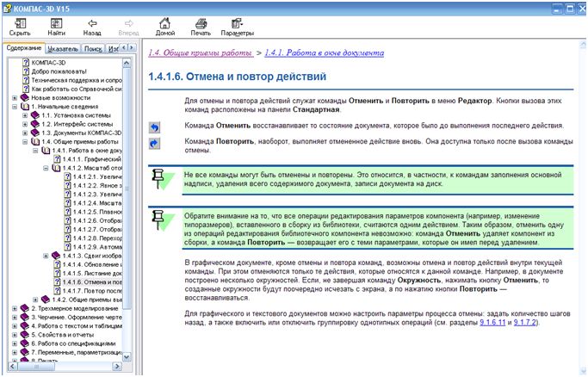Click book icon beside 1.4.2. Общие приемы
Viewport: 588px width, 377px height.
(46, 300)
